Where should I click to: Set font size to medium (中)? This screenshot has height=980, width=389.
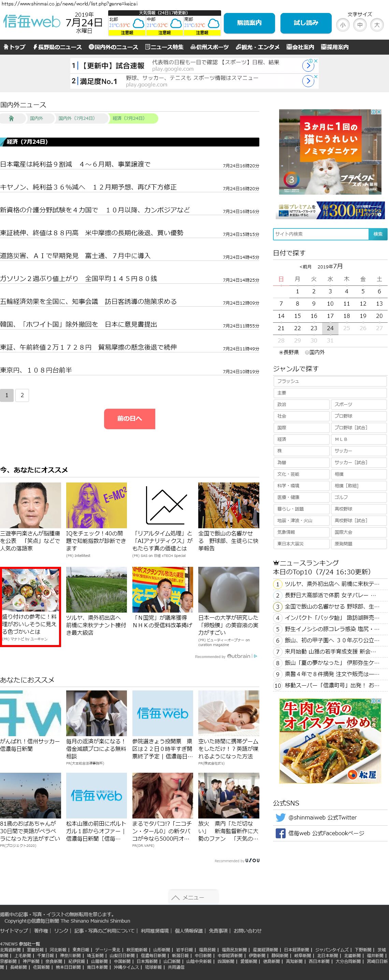[360, 25]
